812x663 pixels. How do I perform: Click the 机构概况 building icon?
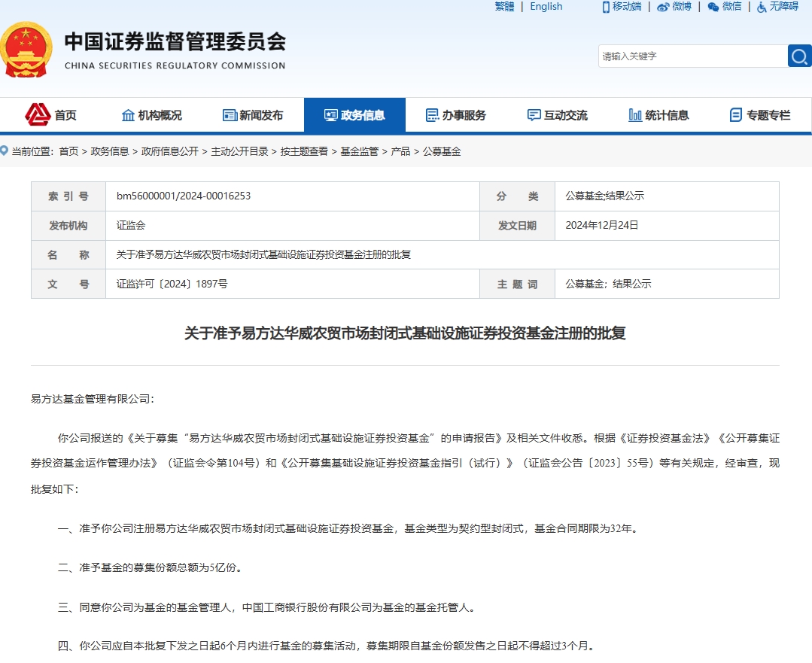coord(128,115)
